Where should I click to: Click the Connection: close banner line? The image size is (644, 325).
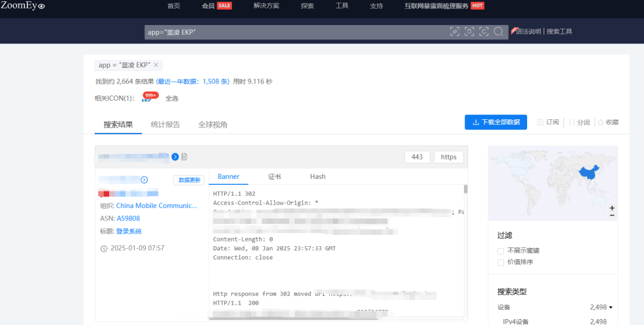[x=243, y=258]
